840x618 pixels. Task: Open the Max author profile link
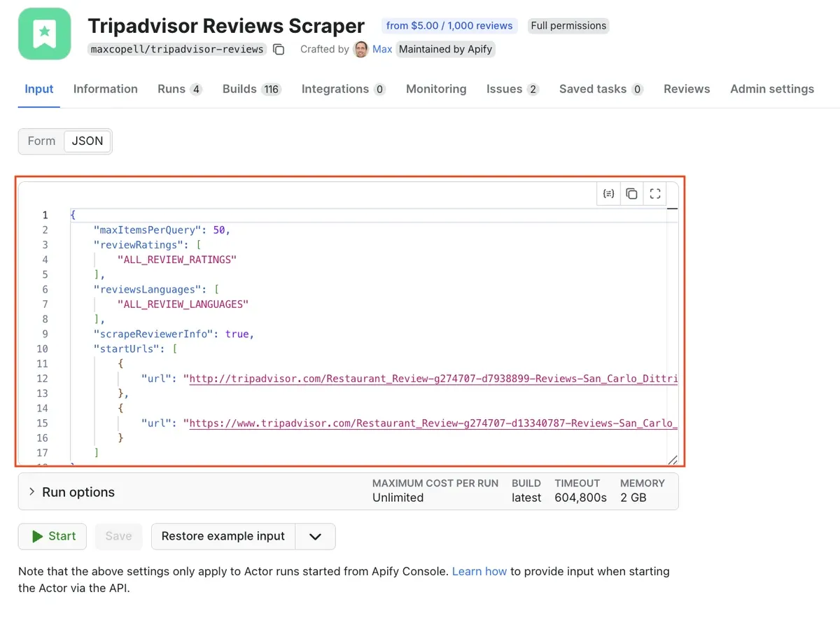click(x=382, y=49)
